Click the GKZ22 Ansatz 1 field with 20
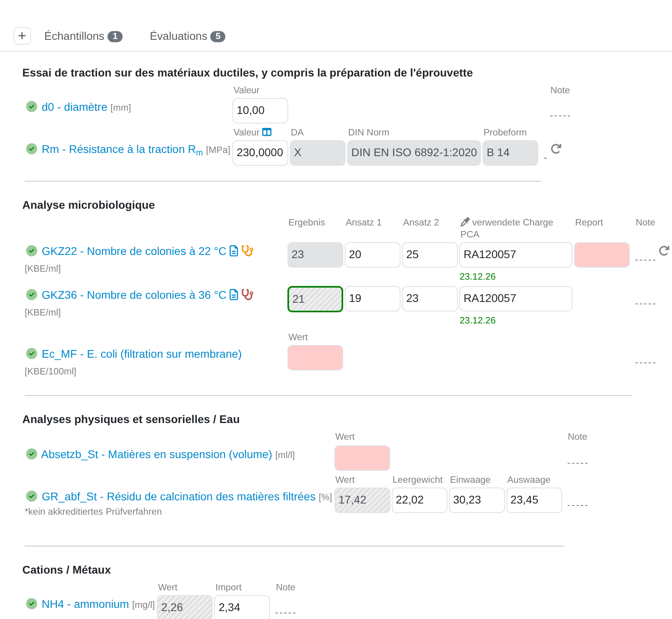Screen dimensions: 672x619 pos(373,255)
